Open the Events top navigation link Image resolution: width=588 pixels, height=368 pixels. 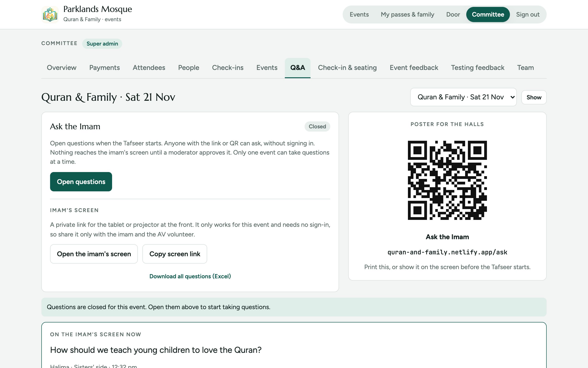coord(359,14)
